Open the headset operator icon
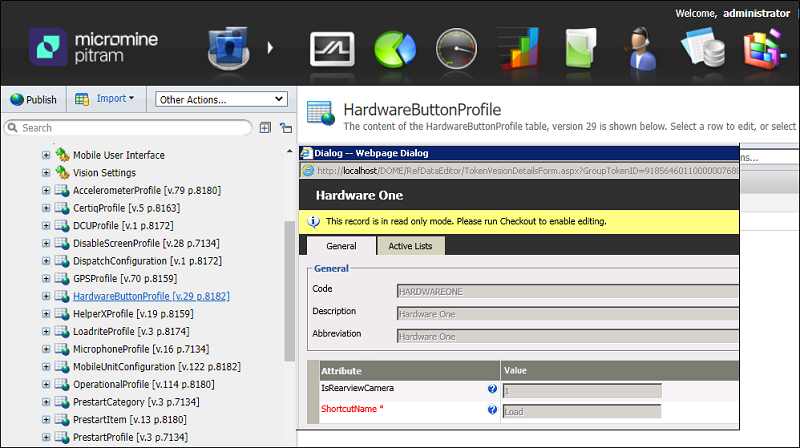 click(x=638, y=48)
